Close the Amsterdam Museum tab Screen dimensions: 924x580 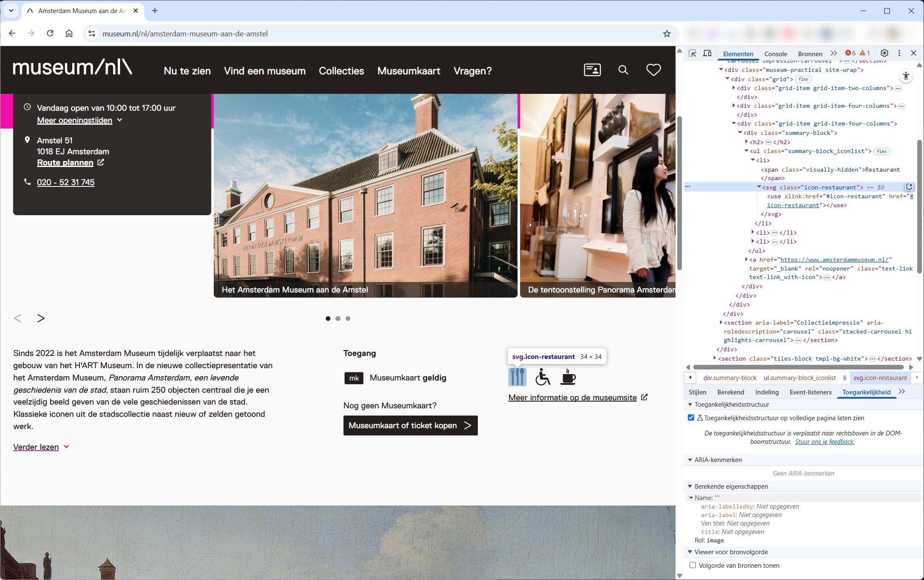pos(136,11)
